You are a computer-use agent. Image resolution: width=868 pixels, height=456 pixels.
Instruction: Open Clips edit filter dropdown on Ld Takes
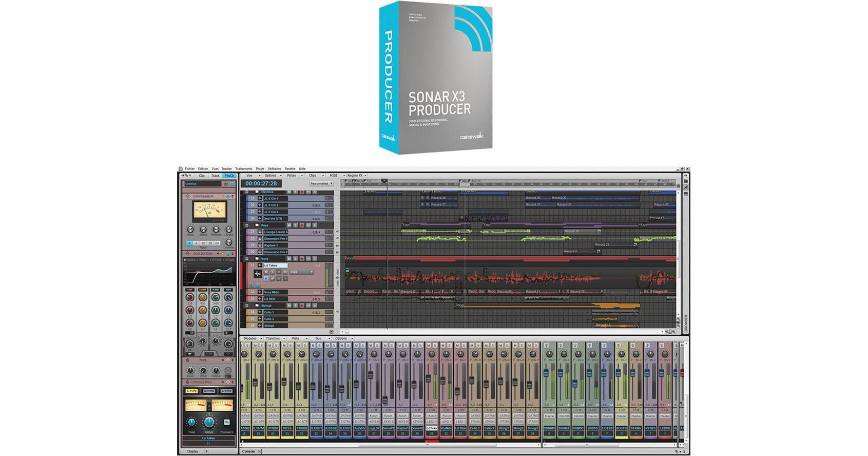point(301,272)
